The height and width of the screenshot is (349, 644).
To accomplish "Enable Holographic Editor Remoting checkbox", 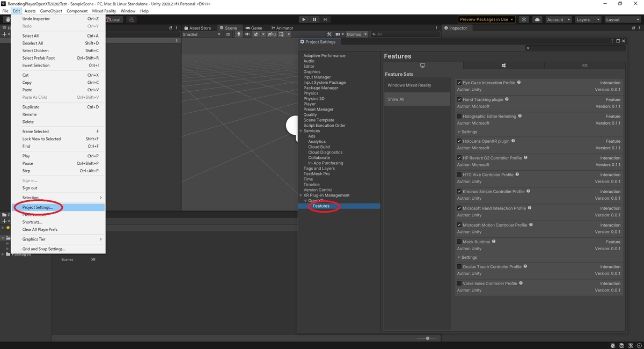I will click(x=459, y=116).
